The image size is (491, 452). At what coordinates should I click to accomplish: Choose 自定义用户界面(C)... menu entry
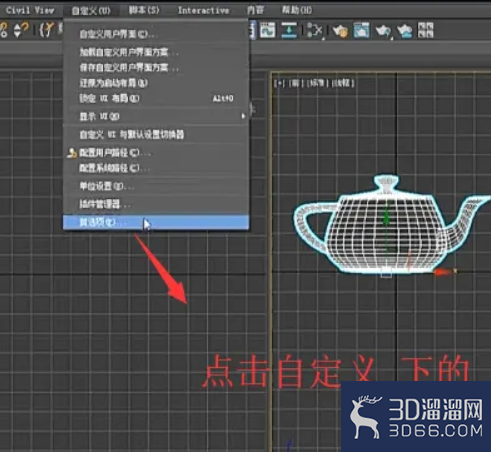click(x=156, y=34)
